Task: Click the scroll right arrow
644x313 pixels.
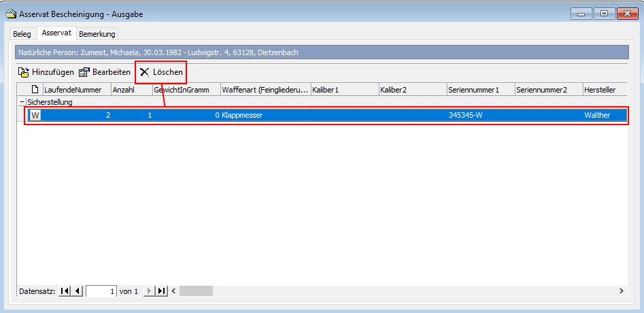Action: 622,291
